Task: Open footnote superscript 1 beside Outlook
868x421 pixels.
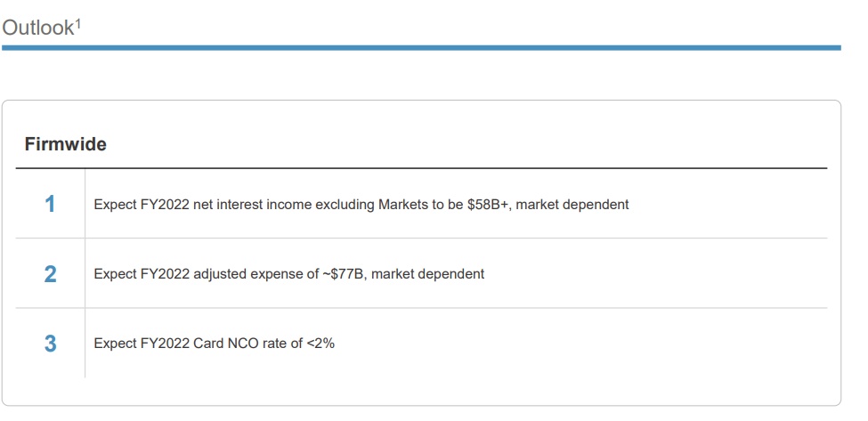Action: 78,21
